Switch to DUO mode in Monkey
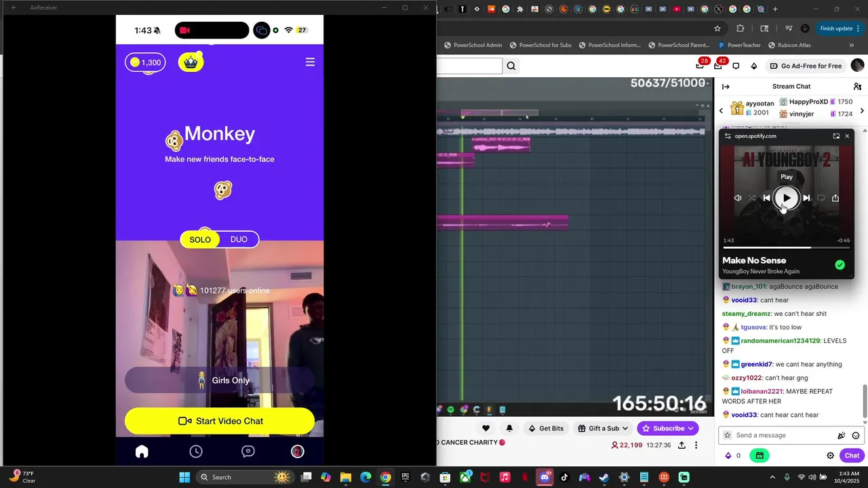 tap(239, 239)
